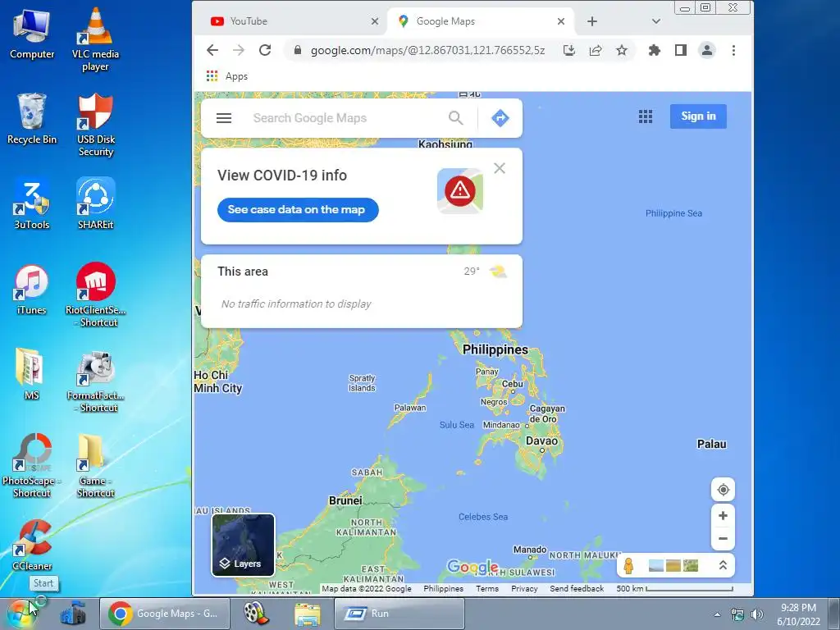Share this page using the share icon

[596, 50]
